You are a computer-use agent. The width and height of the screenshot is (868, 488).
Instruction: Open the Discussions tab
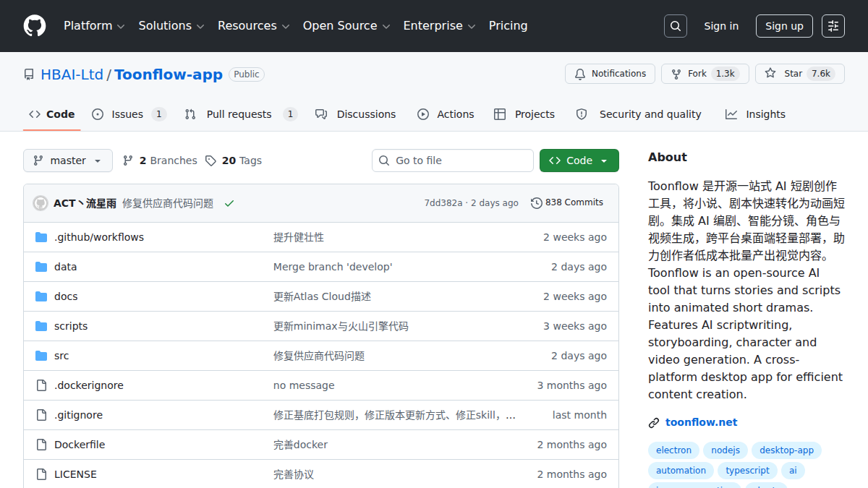tap(356, 114)
